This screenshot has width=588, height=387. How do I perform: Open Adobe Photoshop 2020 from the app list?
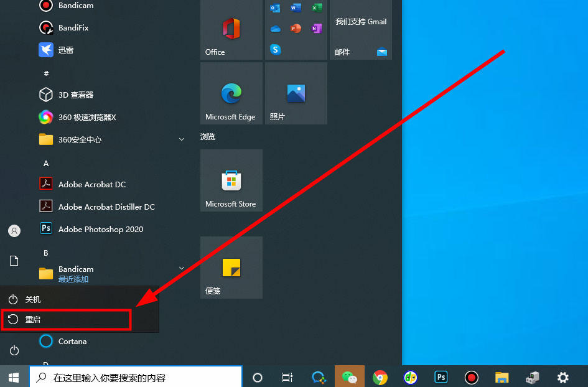pyautogui.click(x=100, y=229)
